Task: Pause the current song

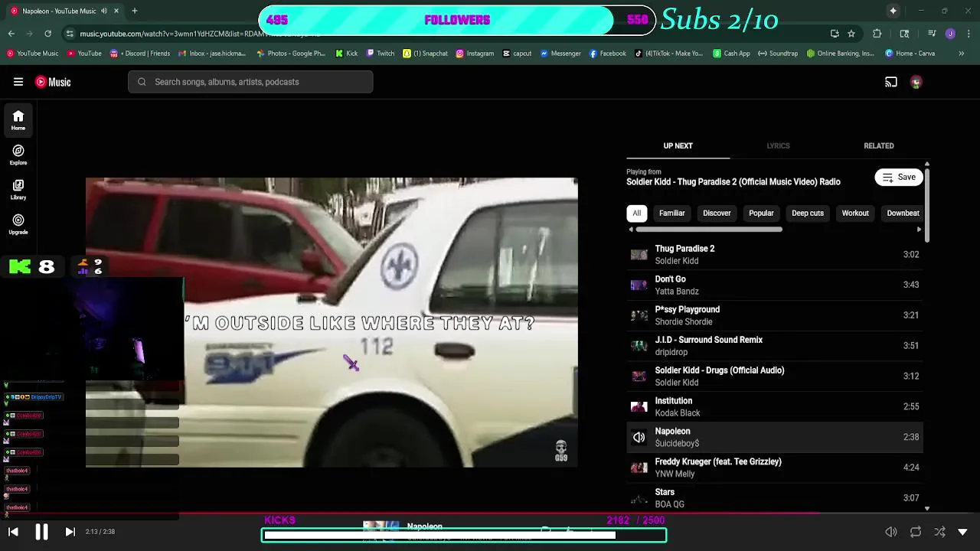Action: [41, 532]
